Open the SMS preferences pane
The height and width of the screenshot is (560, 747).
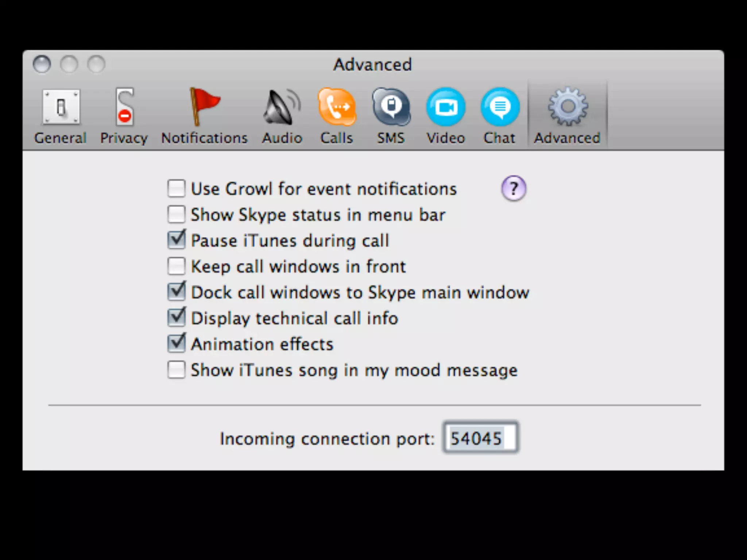pyautogui.click(x=391, y=116)
